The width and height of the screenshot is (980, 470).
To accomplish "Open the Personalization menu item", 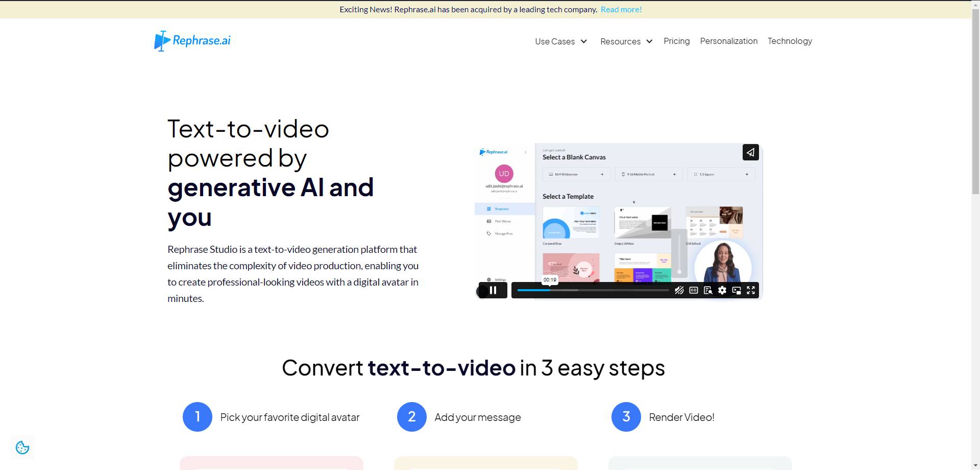I will point(729,41).
